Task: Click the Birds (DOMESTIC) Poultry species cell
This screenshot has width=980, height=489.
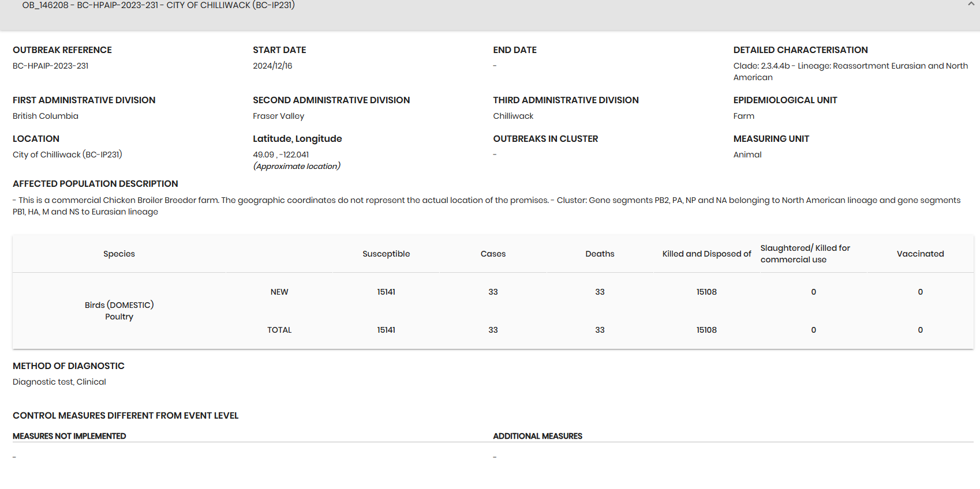Action: [119, 311]
